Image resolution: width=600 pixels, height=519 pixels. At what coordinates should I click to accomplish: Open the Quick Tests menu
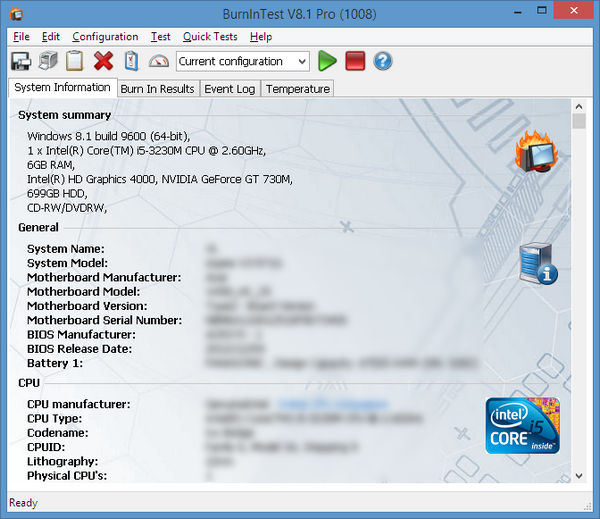click(210, 37)
